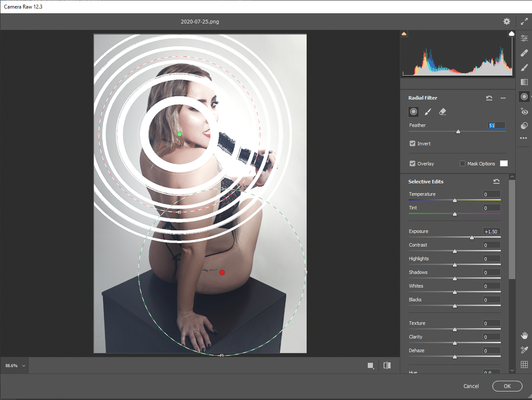This screenshot has width=532, height=400.
Task: Select the Spot Removal bandage tool
Action: click(524, 53)
